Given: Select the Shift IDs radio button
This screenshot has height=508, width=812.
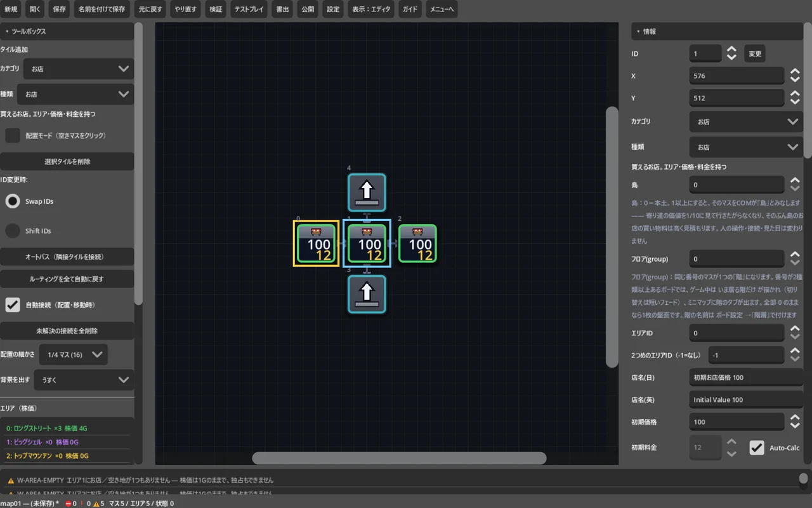Looking at the screenshot, I should tap(13, 231).
